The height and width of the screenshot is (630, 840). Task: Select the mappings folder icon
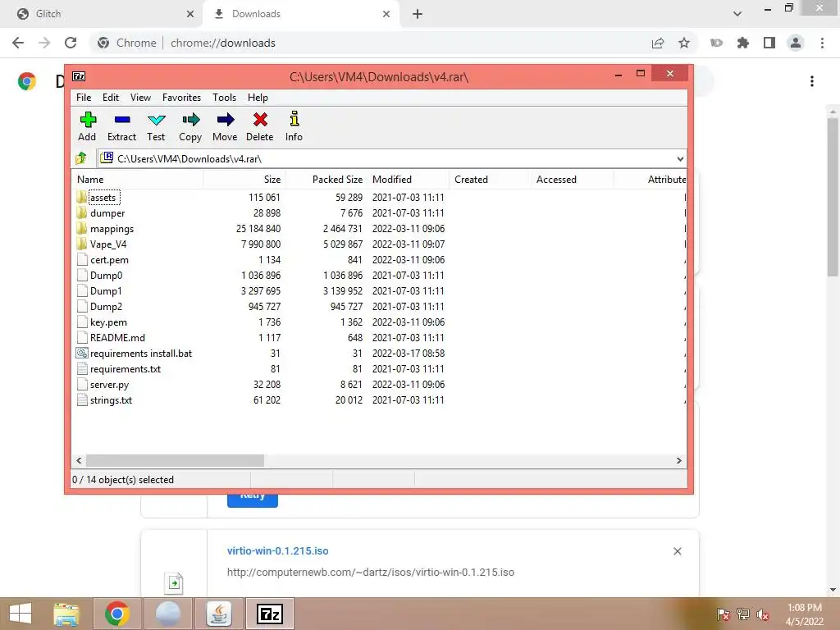(x=81, y=228)
